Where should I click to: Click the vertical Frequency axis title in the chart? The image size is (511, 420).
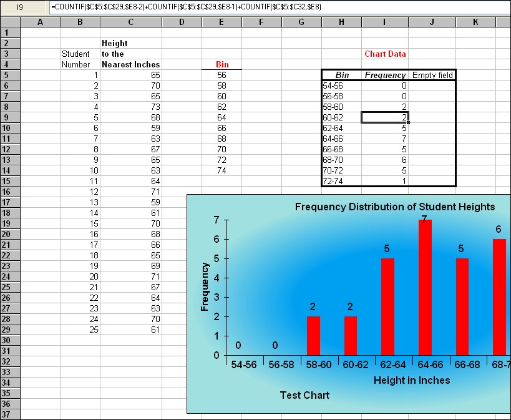[x=205, y=286]
